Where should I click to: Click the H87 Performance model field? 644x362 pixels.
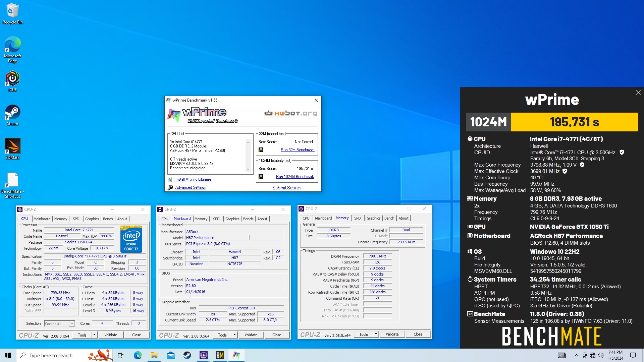click(x=217, y=238)
